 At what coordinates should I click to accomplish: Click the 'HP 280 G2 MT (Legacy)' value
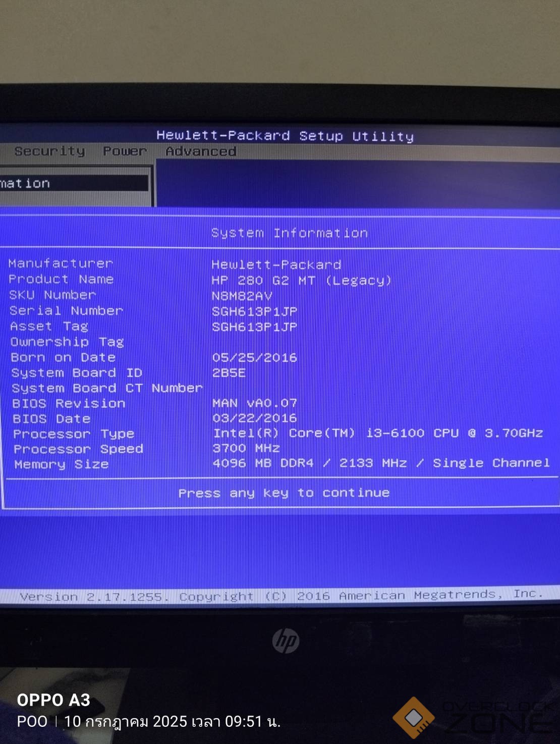tap(301, 280)
